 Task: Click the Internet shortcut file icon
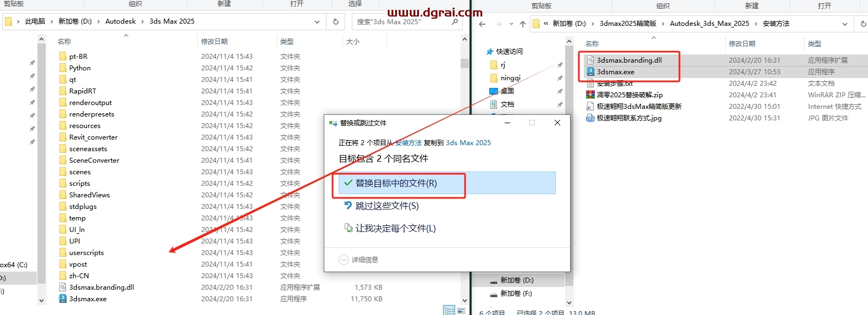click(x=590, y=106)
